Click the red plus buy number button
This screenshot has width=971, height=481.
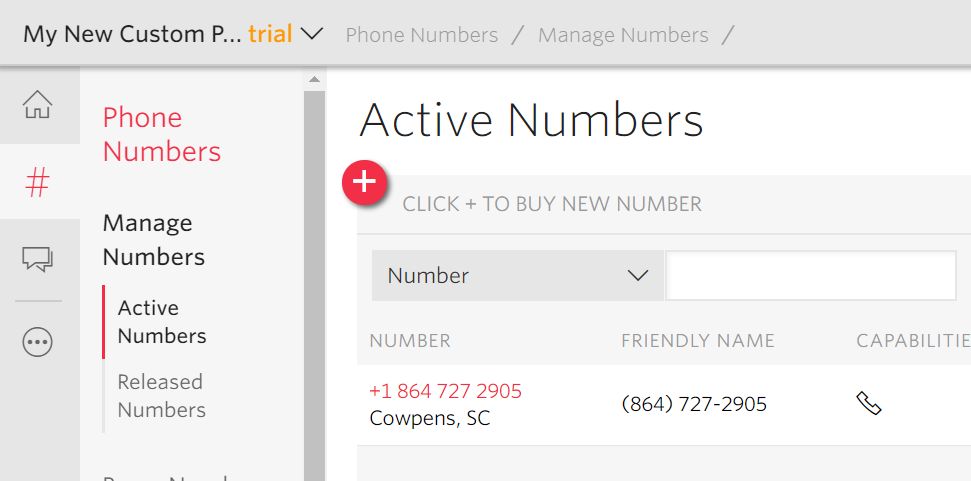click(365, 183)
